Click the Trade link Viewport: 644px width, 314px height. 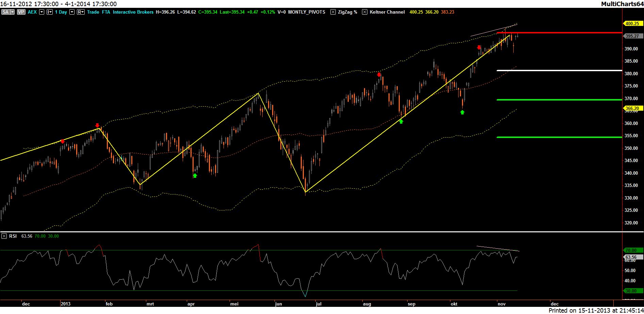(93, 12)
